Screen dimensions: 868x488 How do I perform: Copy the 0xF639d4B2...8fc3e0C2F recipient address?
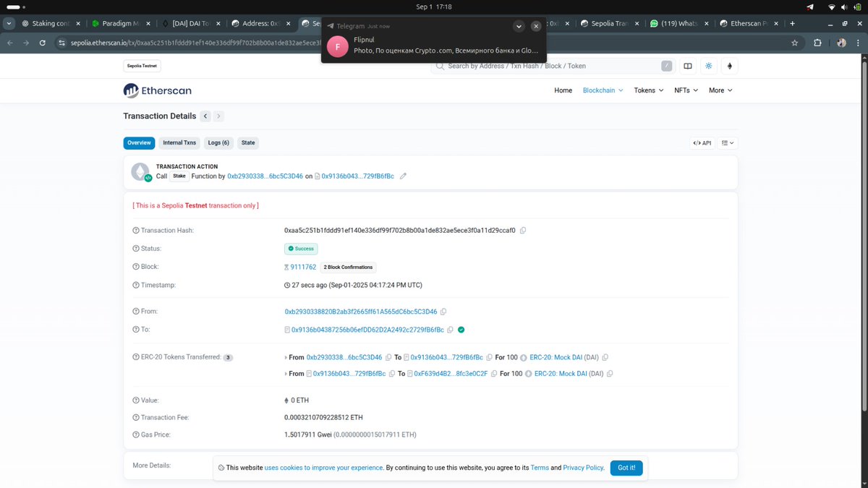click(x=494, y=374)
